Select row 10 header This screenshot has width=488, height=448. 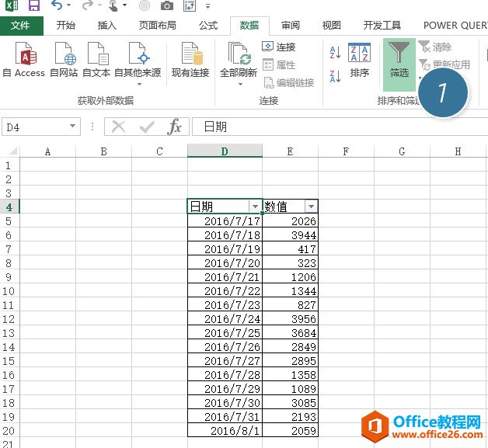tap(9, 290)
